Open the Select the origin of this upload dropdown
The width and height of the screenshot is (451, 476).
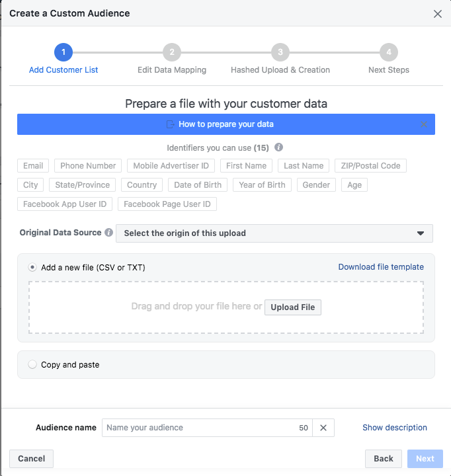pos(274,233)
